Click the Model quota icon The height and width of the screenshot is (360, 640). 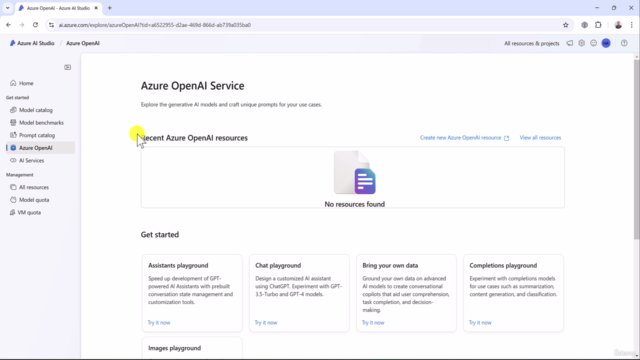pyautogui.click(x=13, y=200)
